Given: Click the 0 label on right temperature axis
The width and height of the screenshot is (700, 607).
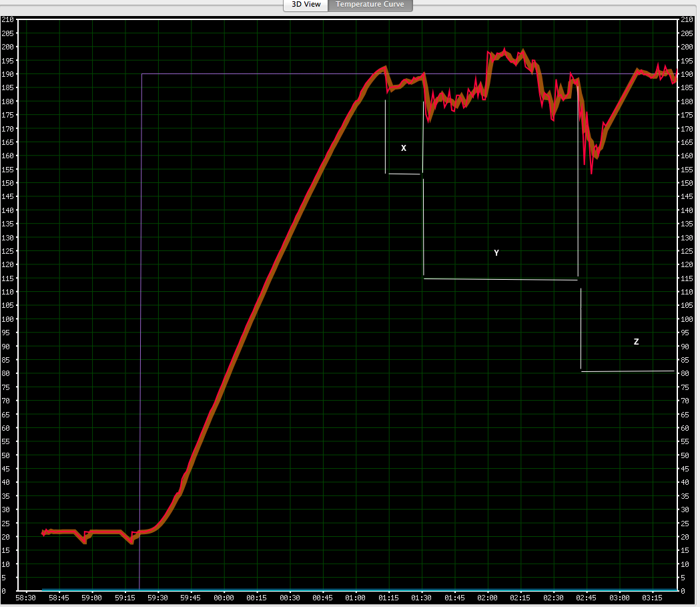Looking at the screenshot, I should 683,591.
